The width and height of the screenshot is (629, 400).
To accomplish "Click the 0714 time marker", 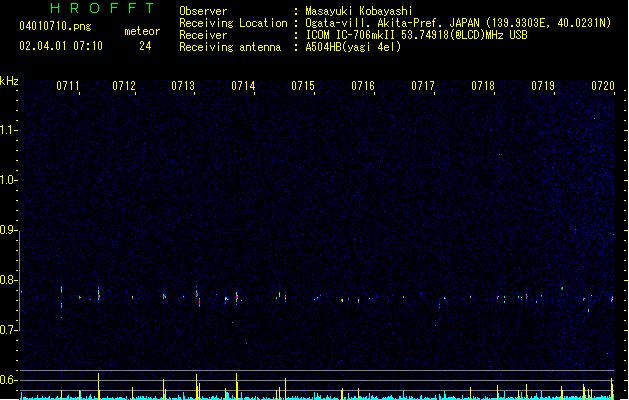I will (x=243, y=86).
